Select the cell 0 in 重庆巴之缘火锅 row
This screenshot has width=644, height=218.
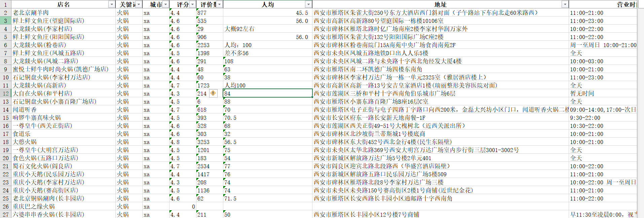click(183, 207)
